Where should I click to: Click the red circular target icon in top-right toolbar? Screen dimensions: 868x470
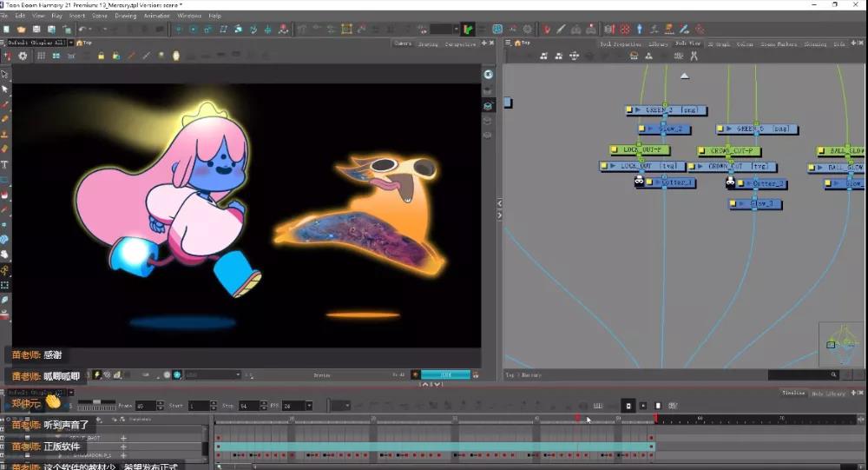coord(624,30)
